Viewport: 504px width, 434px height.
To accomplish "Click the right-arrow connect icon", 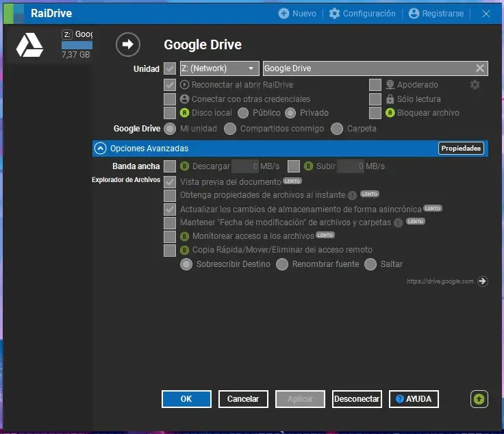I will tap(128, 44).
